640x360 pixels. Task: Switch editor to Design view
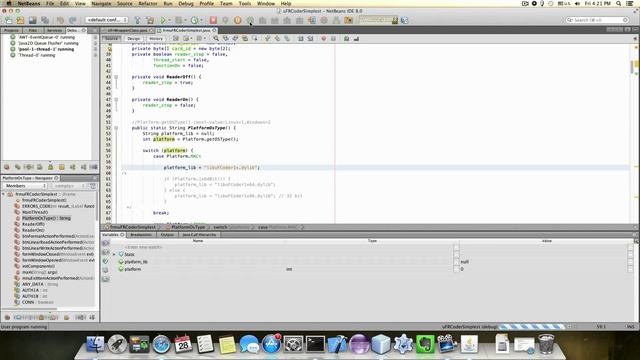coord(133,38)
